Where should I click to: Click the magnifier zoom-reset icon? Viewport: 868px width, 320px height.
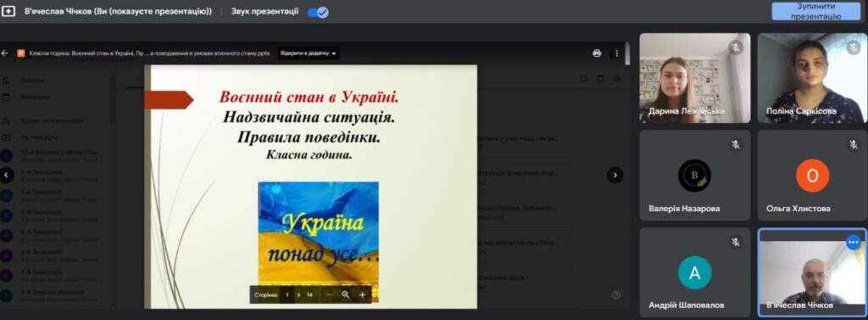346,295
